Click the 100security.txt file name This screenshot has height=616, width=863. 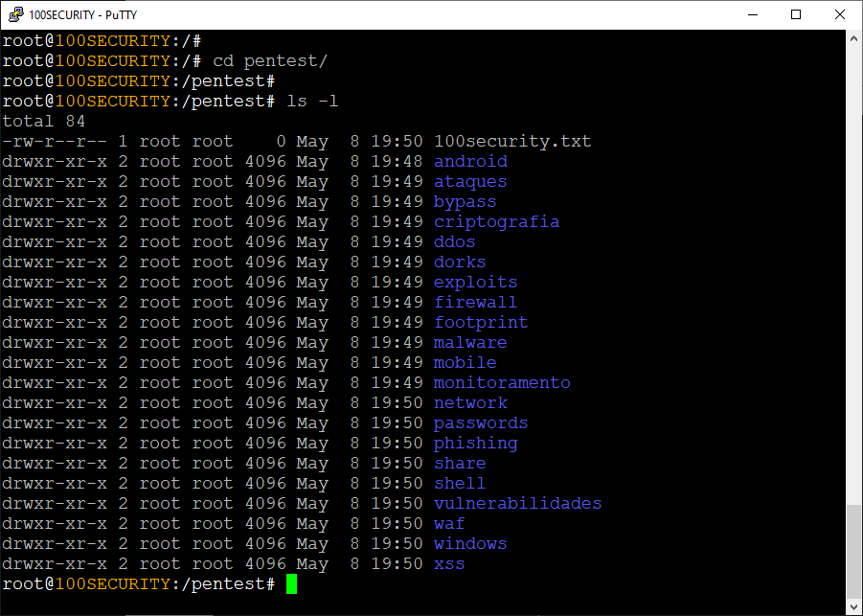(x=512, y=142)
